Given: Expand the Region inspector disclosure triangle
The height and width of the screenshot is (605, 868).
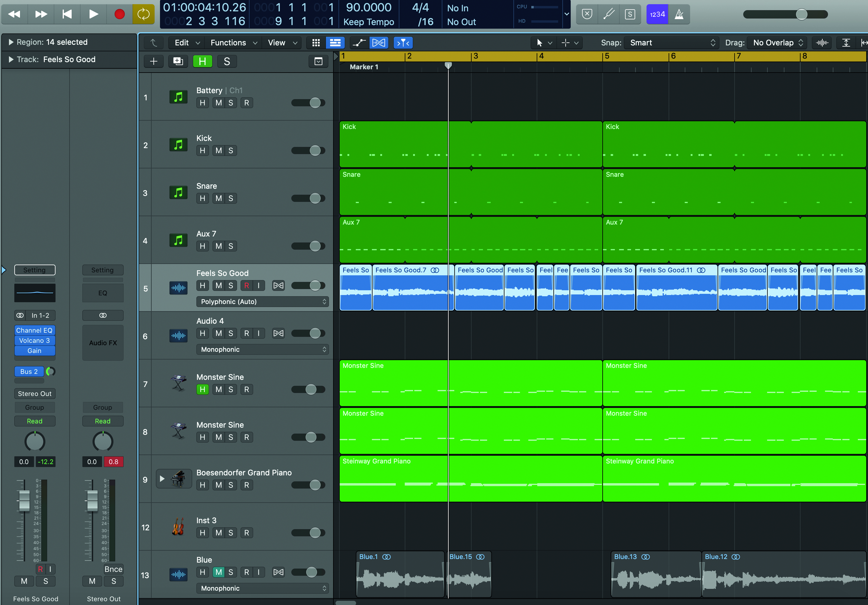Looking at the screenshot, I should coord(10,42).
